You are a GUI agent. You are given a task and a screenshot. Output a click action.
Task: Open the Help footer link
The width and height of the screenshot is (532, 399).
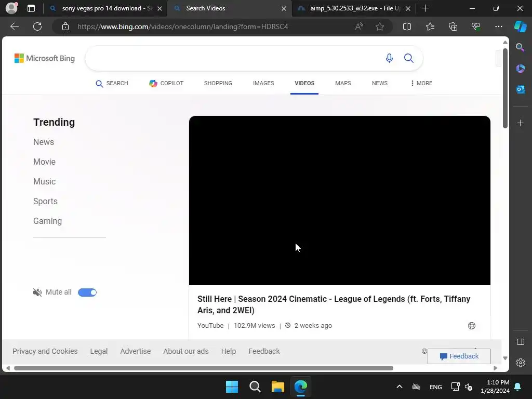(x=229, y=351)
